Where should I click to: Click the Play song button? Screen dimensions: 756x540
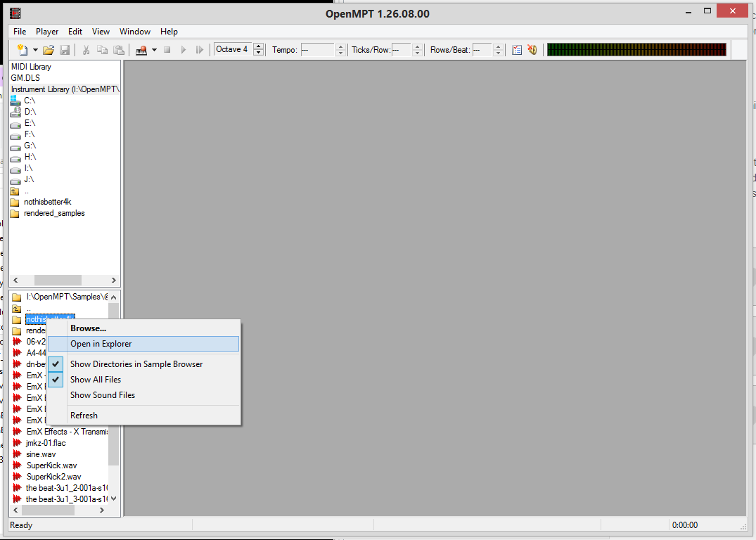[184, 50]
